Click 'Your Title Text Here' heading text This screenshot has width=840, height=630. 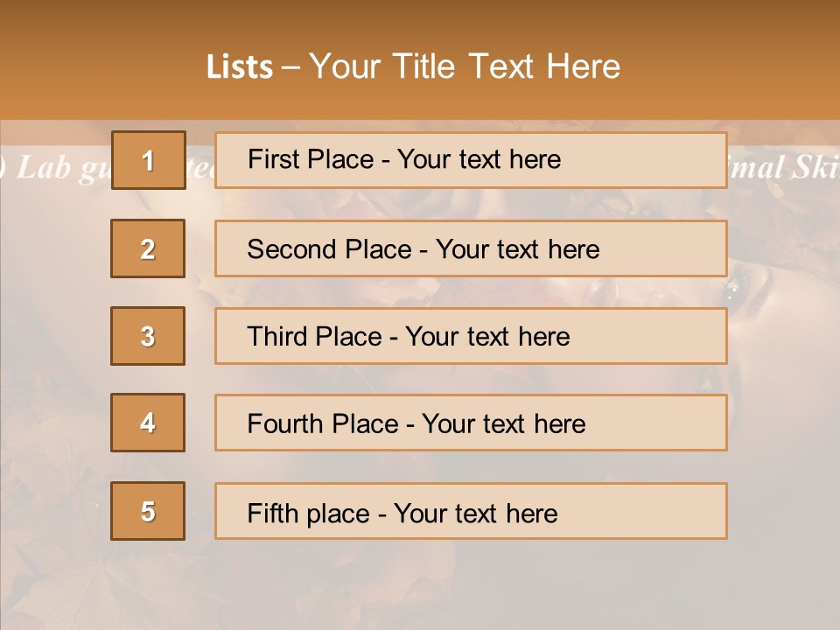click(465, 66)
